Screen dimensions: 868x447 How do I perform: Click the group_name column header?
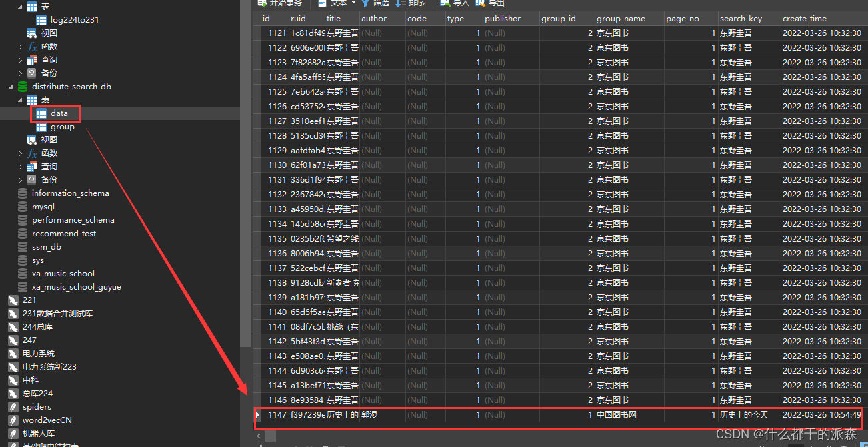pyautogui.click(x=629, y=19)
